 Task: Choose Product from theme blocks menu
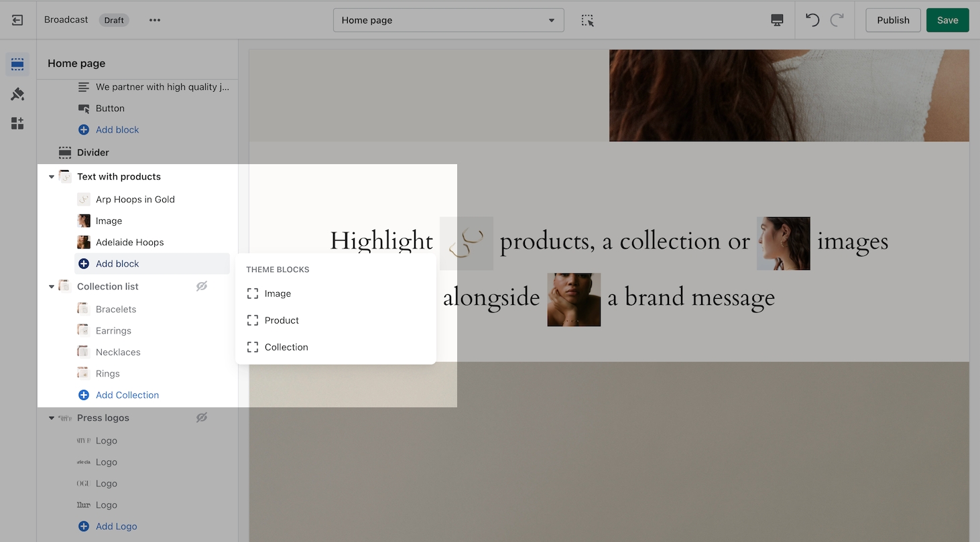pos(282,320)
